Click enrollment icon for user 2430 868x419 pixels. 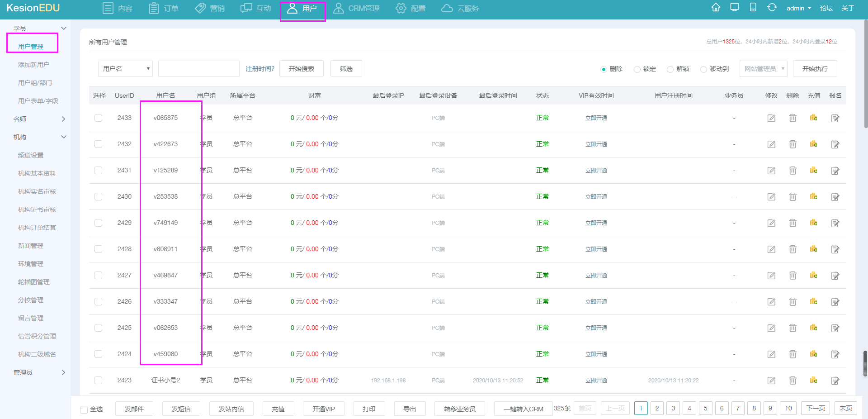pyautogui.click(x=835, y=197)
